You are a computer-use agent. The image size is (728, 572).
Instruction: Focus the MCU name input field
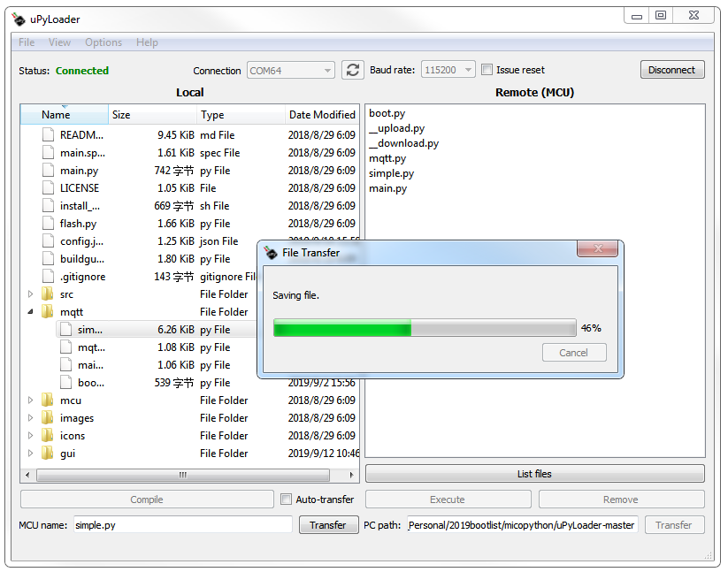coord(183,524)
